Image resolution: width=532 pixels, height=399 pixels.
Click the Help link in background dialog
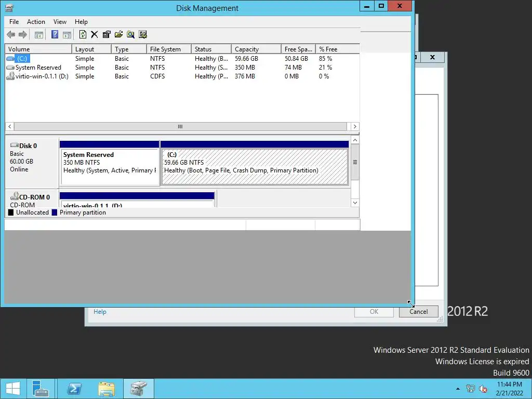pos(100,312)
